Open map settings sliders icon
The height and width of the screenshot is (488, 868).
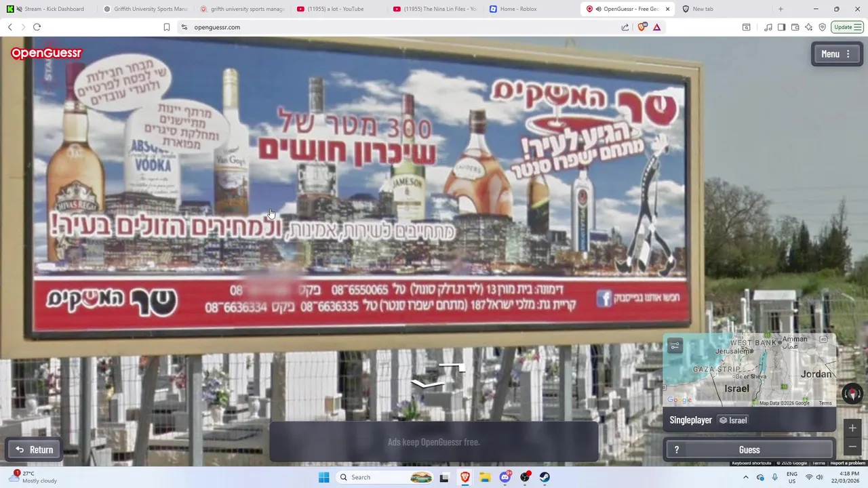point(675,346)
